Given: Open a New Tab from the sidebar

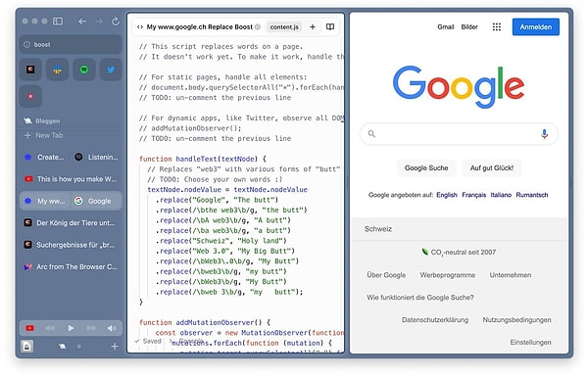Looking at the screenshot, I should point(44,135).
